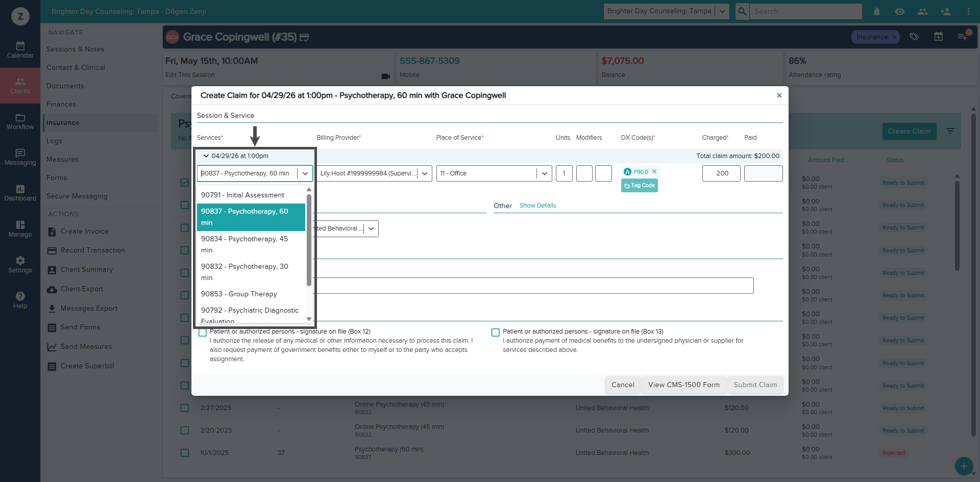Open the Calendar sidebar icon

coord(20,50)
